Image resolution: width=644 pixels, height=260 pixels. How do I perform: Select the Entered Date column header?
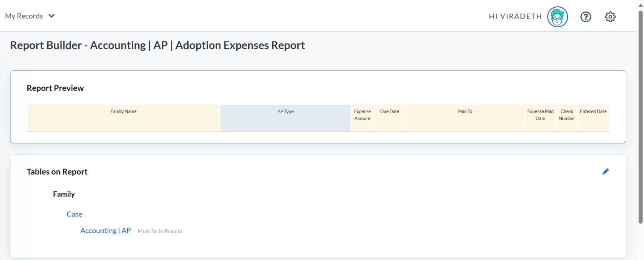coord(593,118)
